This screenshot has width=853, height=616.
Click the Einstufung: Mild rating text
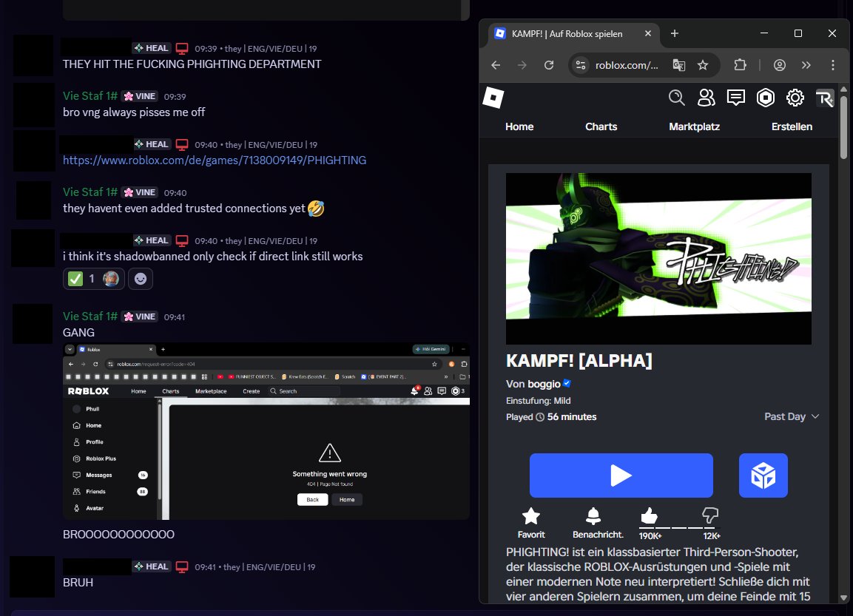(538, 401)
